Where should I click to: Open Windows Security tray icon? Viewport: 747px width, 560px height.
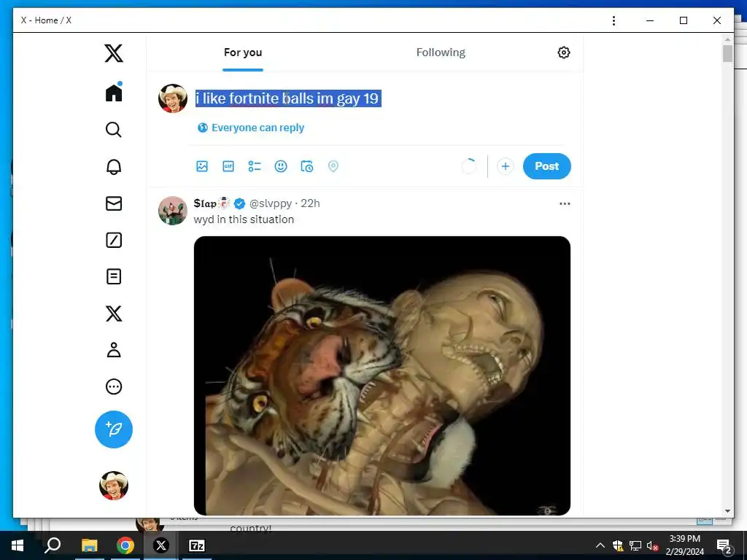(x=618, y=545)
